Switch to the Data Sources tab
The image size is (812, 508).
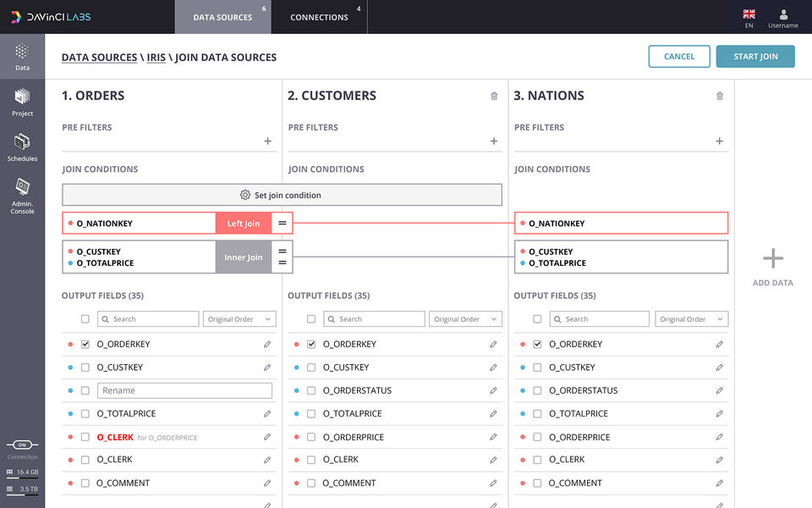click(x=222, y=17)
